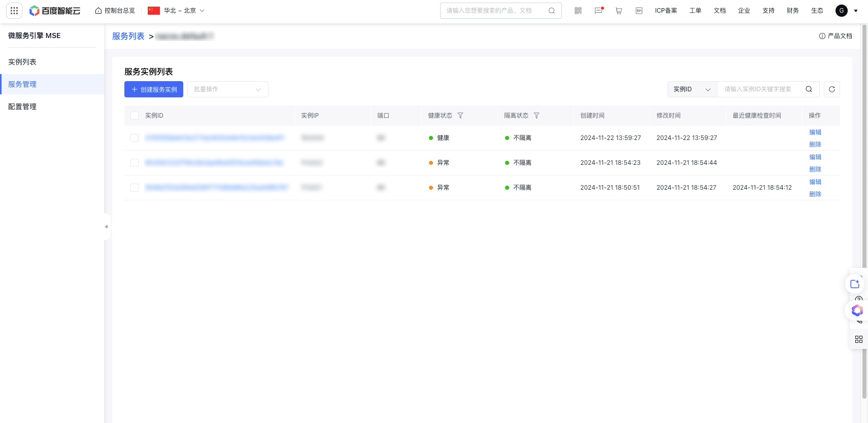Select 配置管理 in sidebar

pyautogui.click(x=52, y=107)
